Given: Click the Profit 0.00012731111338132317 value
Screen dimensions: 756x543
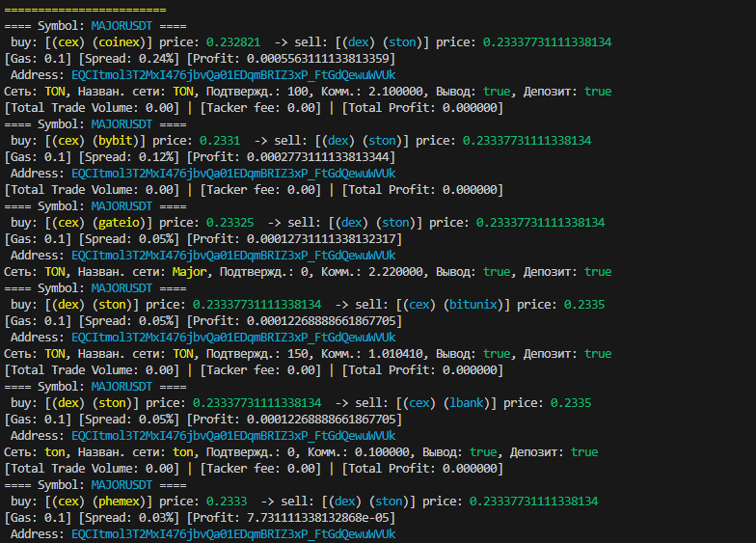Looking at the screenshot, I should pyautogui.click(x=321, y=239).
